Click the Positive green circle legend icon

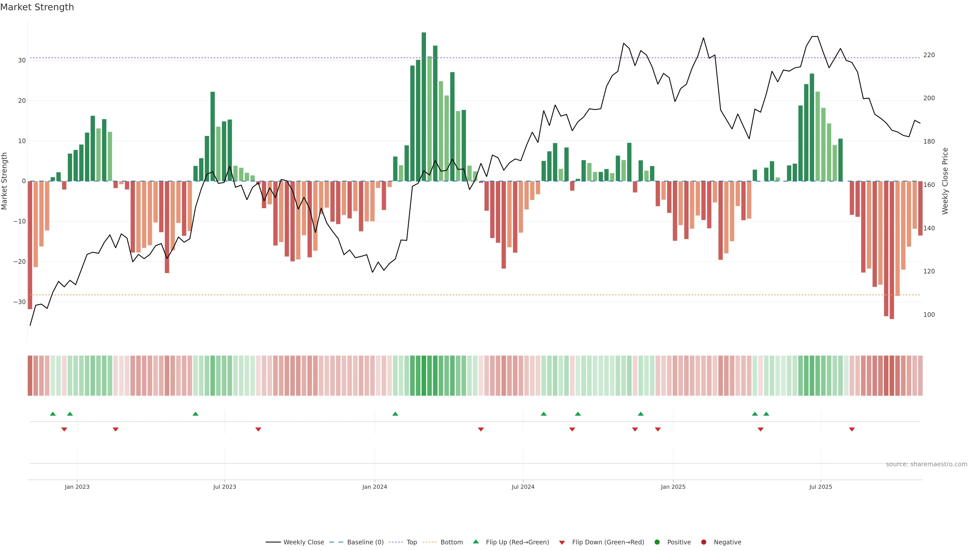click(x=657, y=542)
